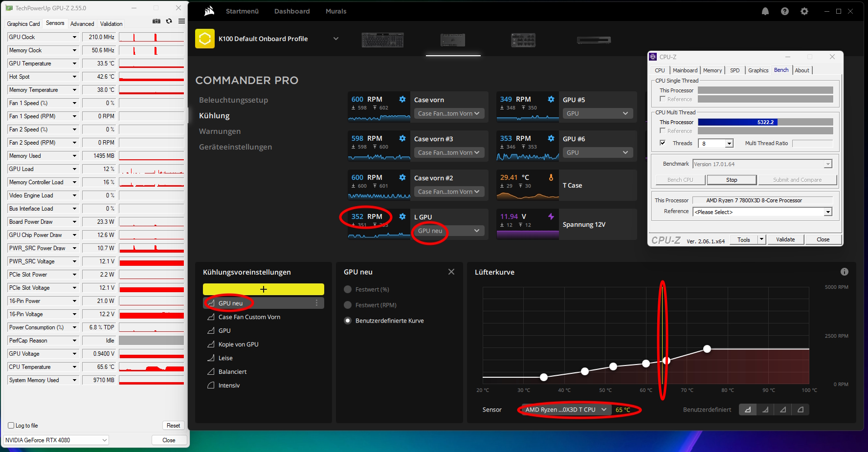
Task: Apply second curve shape preset icon
Action: click(765, 409)
